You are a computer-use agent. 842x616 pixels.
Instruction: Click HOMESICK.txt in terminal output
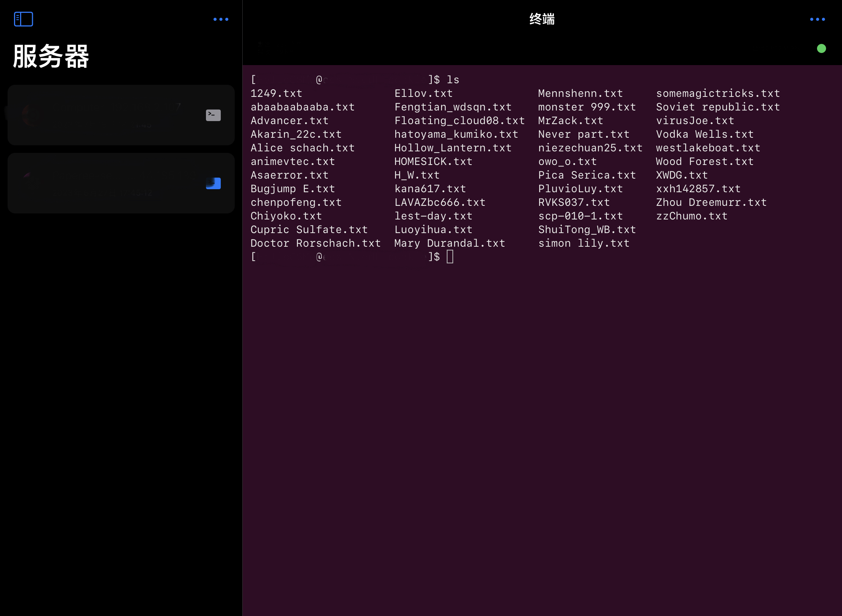click(x=433, y=162)
